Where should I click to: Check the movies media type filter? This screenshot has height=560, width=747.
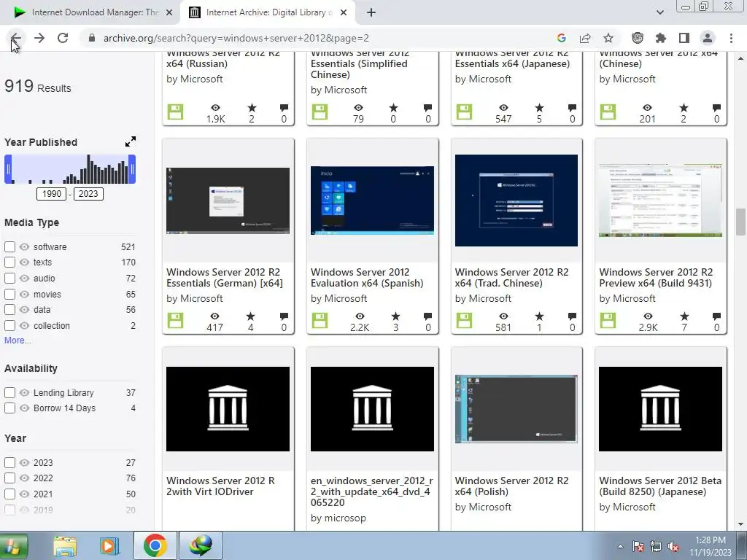[x=9, y=295]
